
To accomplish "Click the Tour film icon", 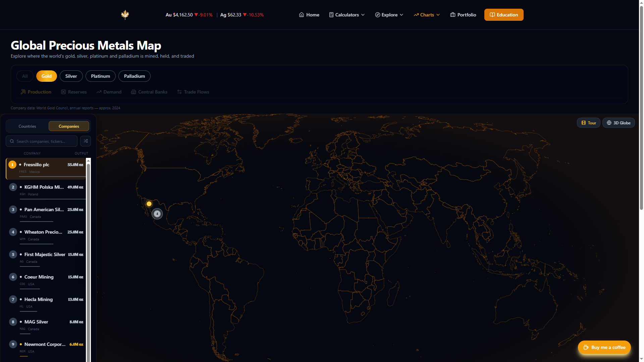I will click(x=584, y=123).
